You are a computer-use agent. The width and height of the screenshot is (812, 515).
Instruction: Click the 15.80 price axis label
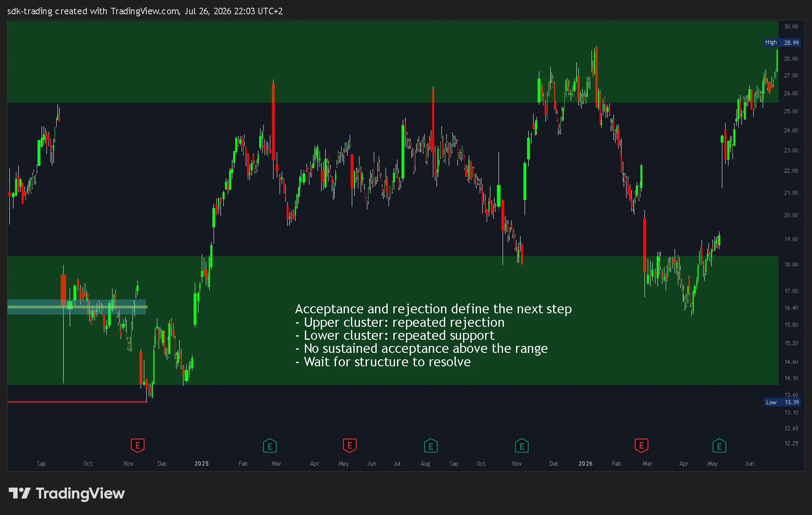[x=791, y=325]
